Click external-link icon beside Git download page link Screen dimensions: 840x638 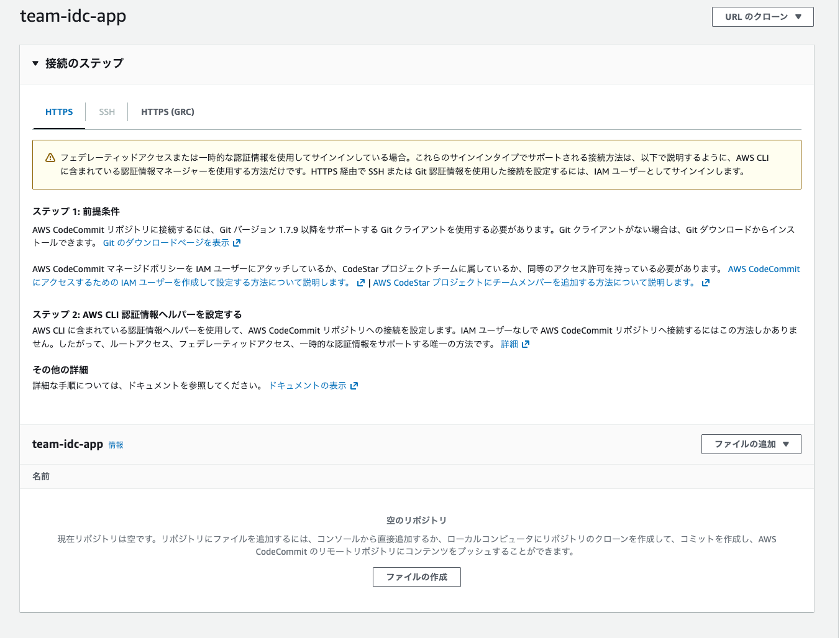[x=237, y=243]
